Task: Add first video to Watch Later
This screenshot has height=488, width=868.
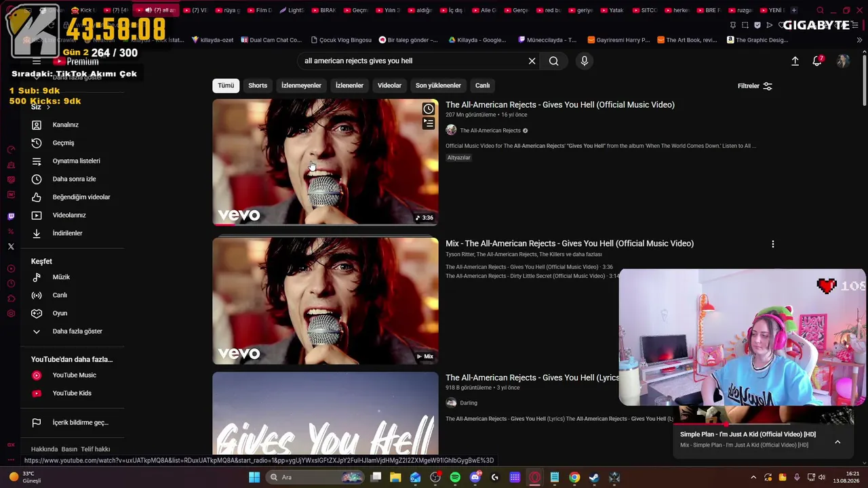Action: pos(429,109)
